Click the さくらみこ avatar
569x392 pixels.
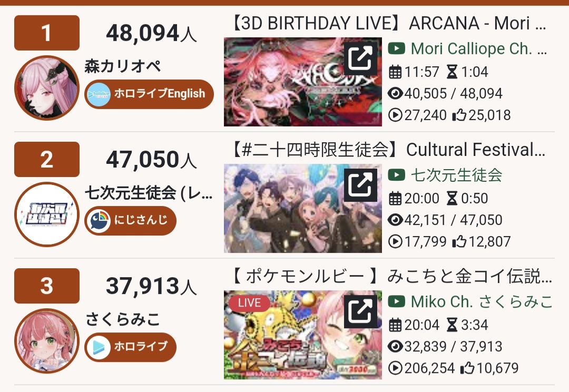click(47, 341)
